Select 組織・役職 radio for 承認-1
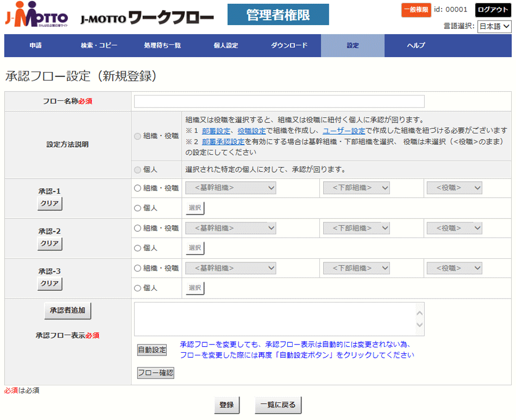516x420 pixels. (x=137, y=188)
